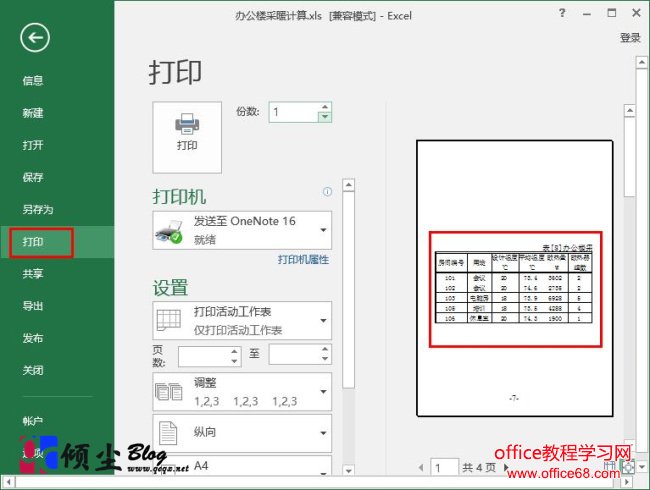The height and width of the screenshot is (490, 650).
Task: Select 新建 in the backstage menu
Action: point(33,113)
